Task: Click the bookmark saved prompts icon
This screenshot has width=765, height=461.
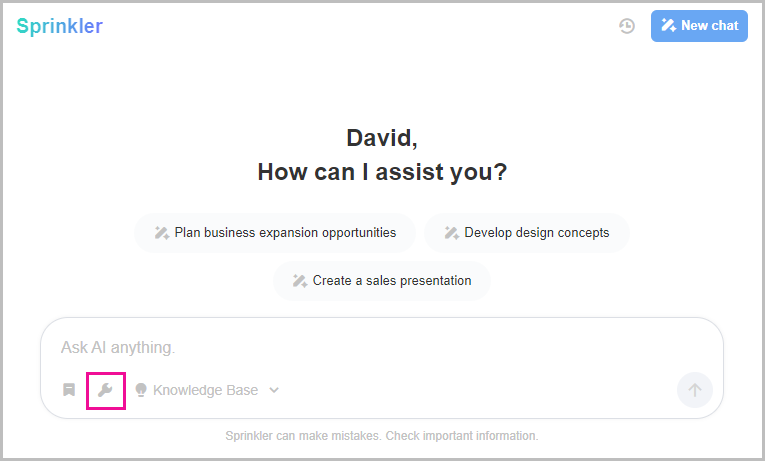Action: point(69,390)
